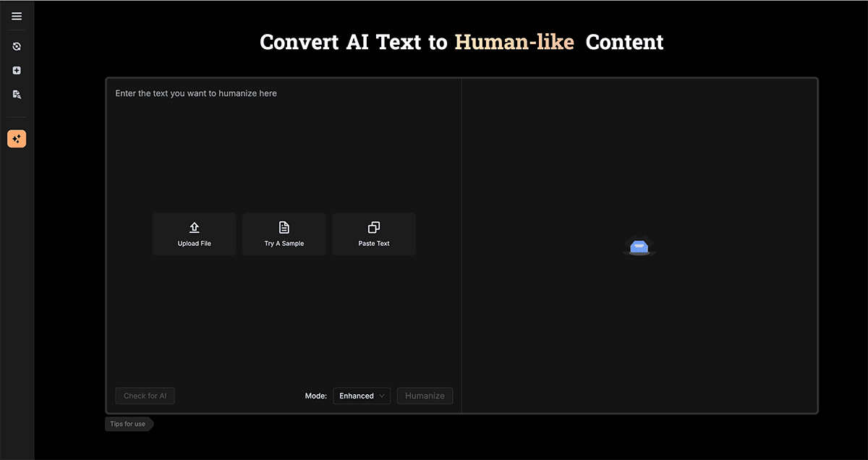This screenshot has width=868, height=460.
Task: Click the Upload File button
Action: [x=195, y=234]
